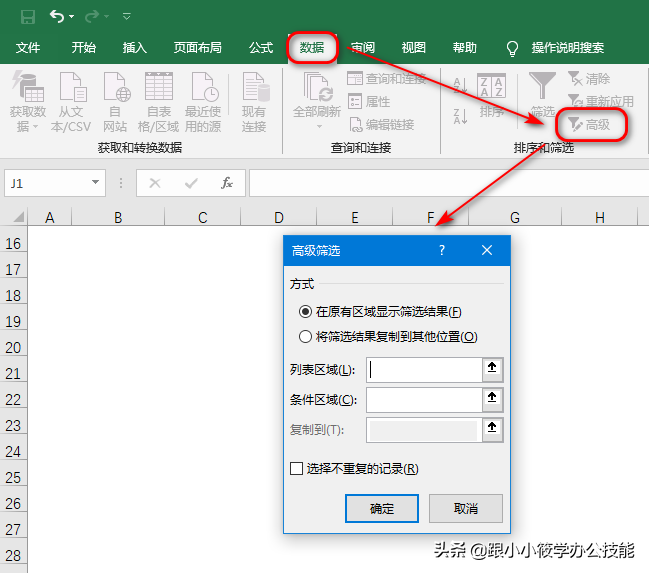Viewport: 649px width, 573px height.
Task: Click the help question mark in 高级筛选 dialog
Action: pos(442,250)
